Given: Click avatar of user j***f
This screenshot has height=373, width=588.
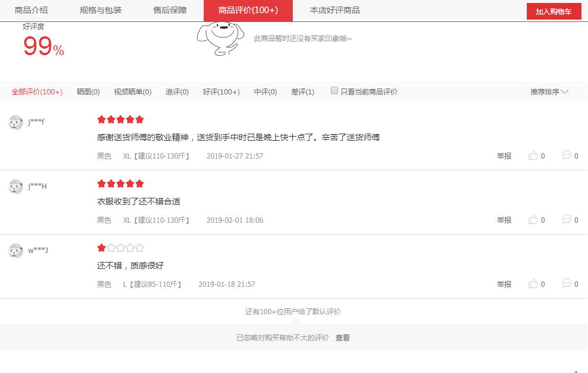Looking at the screenshot, I should click(x=16, y=122).
